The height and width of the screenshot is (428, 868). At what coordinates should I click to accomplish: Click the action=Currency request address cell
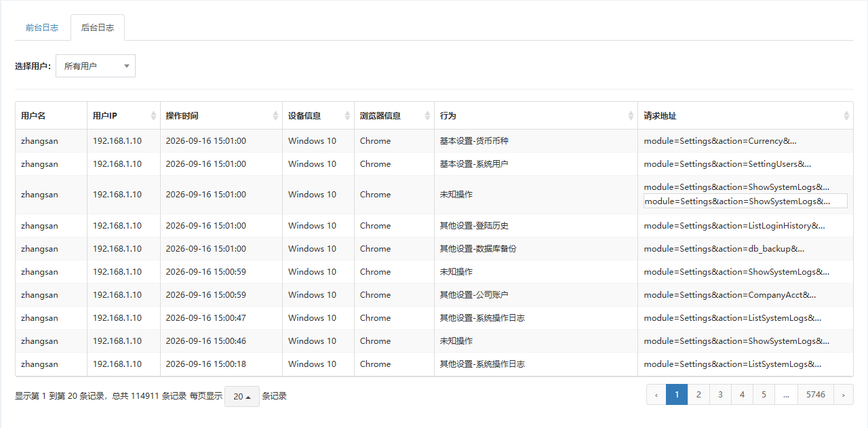pyautogui.click(x=745, y=141)
